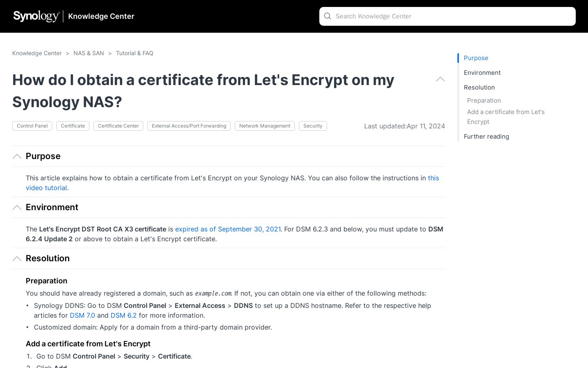588x368 pixels.
Task: Go to NAS & SAN breadcrumb
Action: (x=89, y=53)
